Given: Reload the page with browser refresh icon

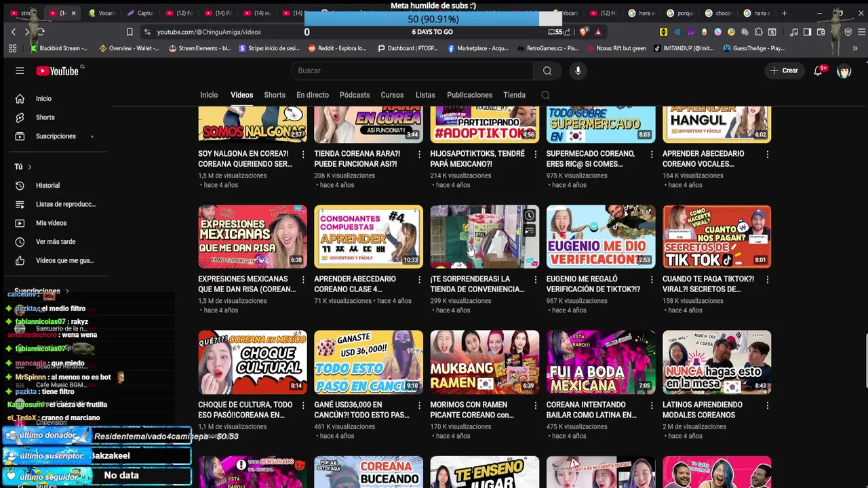Looking at the screenshot, I should click(x=41, y=32).
